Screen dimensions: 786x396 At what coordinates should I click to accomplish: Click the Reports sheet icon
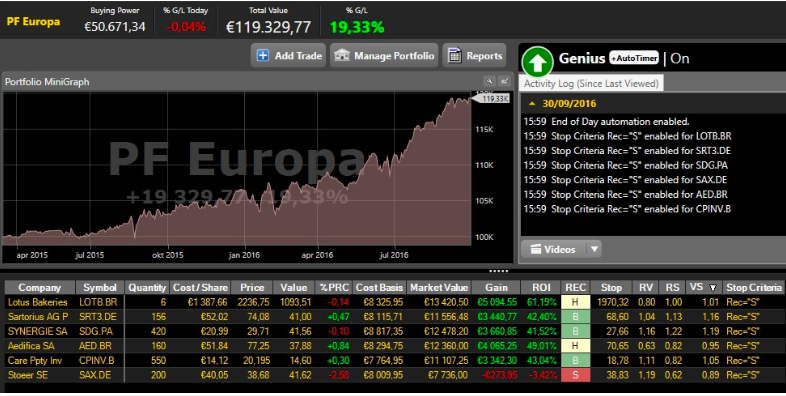[x=454, y=56]
